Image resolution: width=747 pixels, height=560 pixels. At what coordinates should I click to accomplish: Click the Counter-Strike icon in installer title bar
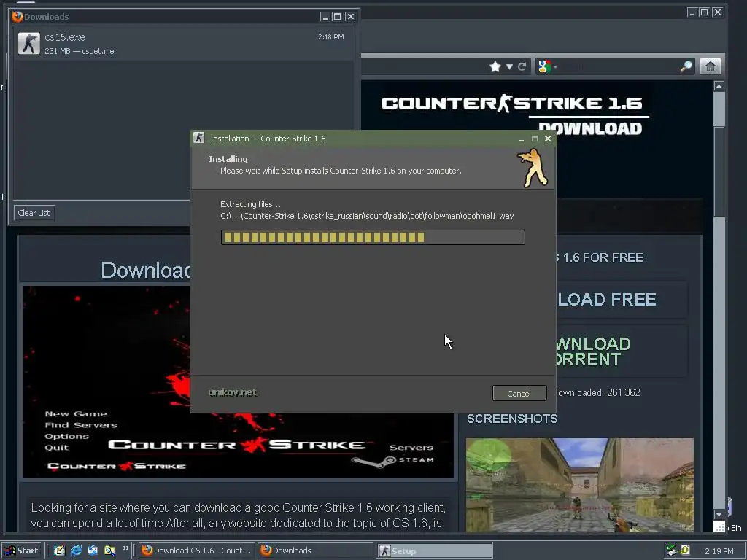coord(199,138)
